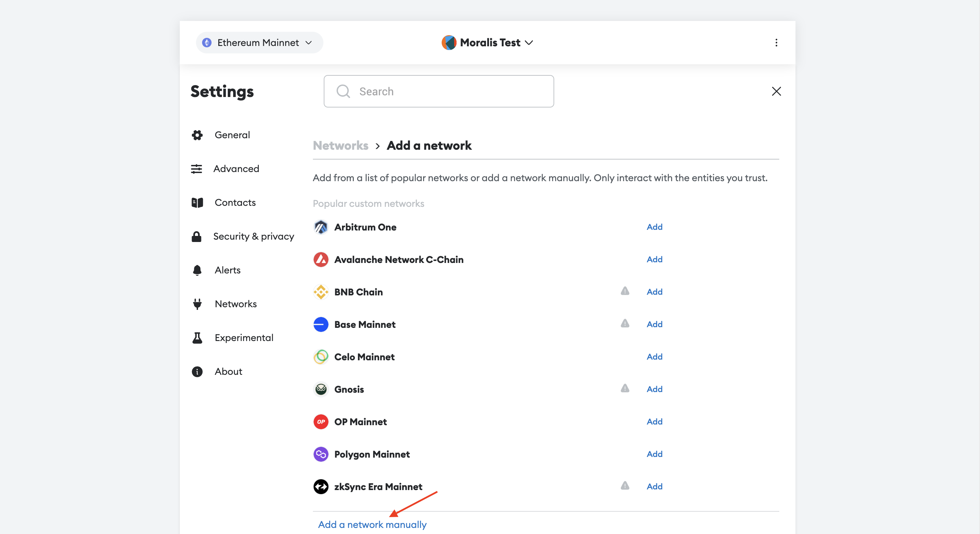
Task: Add Avalanche Network C-Chain
Action: tap(654, 259)
